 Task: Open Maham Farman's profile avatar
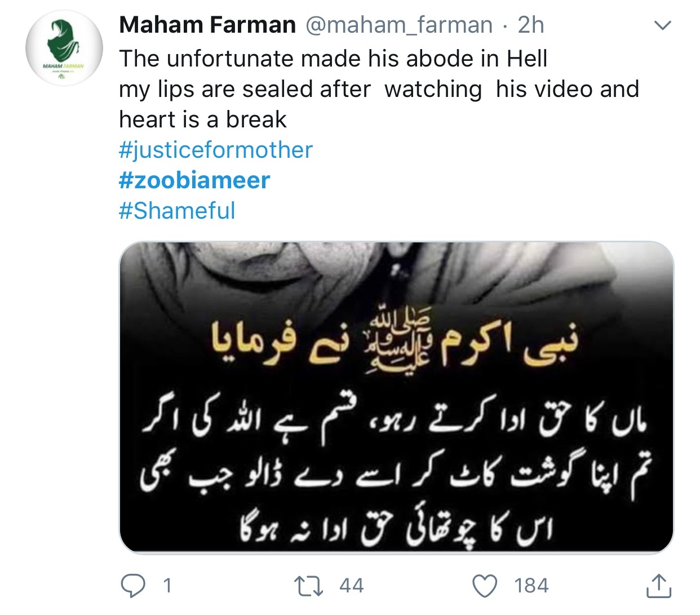[x=64, y=47]
